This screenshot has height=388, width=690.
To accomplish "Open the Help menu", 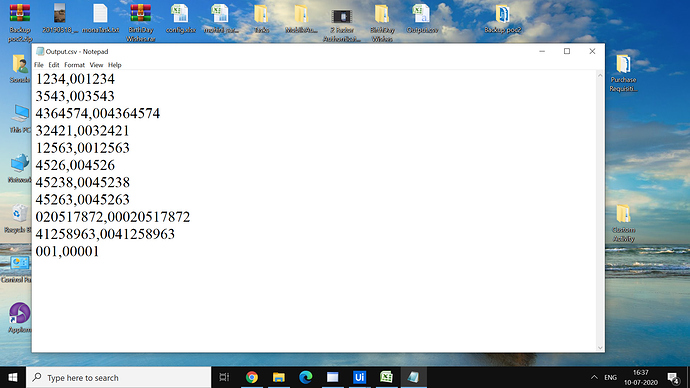I will click(114, 65).
